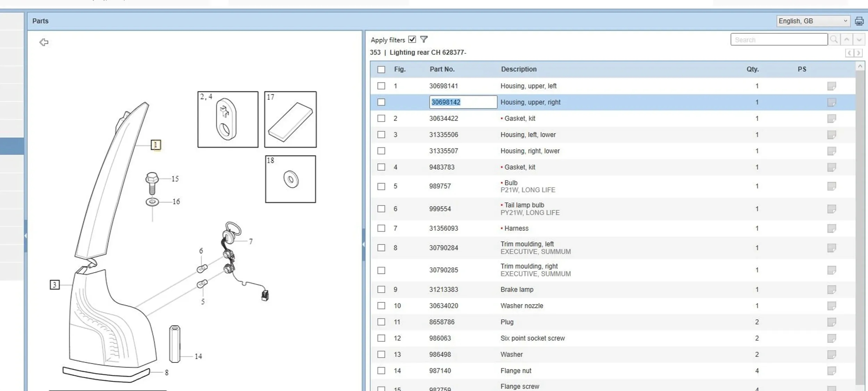Open the filter funnel icon
This screenshot has height=391, width=868.
coord(424,39)
